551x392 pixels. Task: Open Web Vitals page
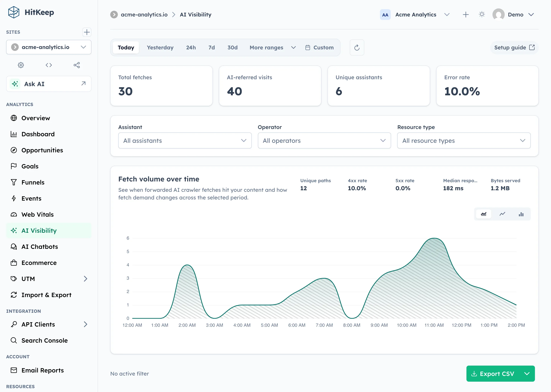(x=49, y=215)
